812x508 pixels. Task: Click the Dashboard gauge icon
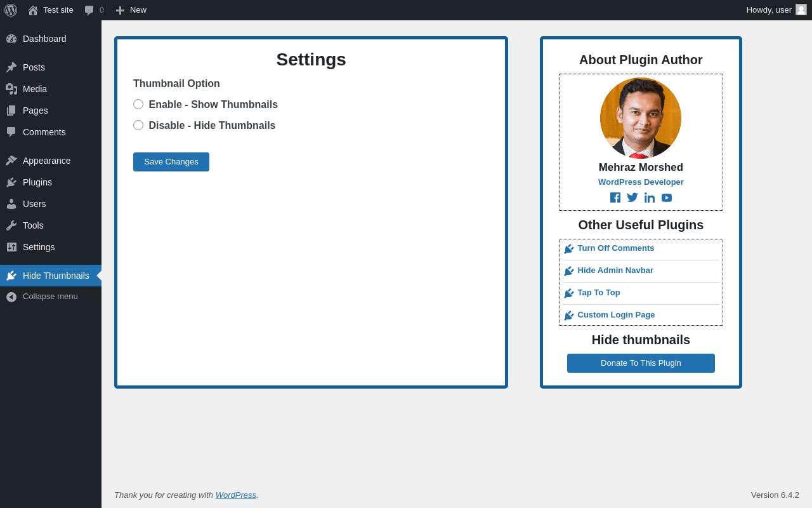[x=11, y=39]
